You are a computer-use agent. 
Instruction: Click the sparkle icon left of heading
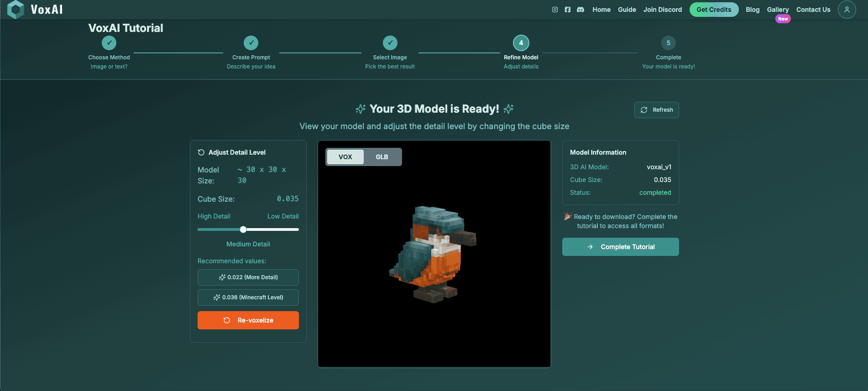[x=361, y=109]
